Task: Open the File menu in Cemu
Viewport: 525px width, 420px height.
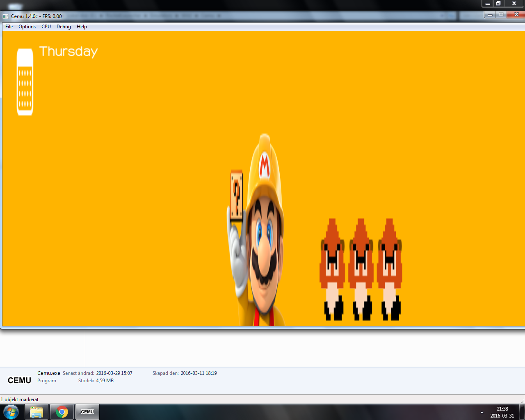Action: pyautogui.click(x=9, y=27)
